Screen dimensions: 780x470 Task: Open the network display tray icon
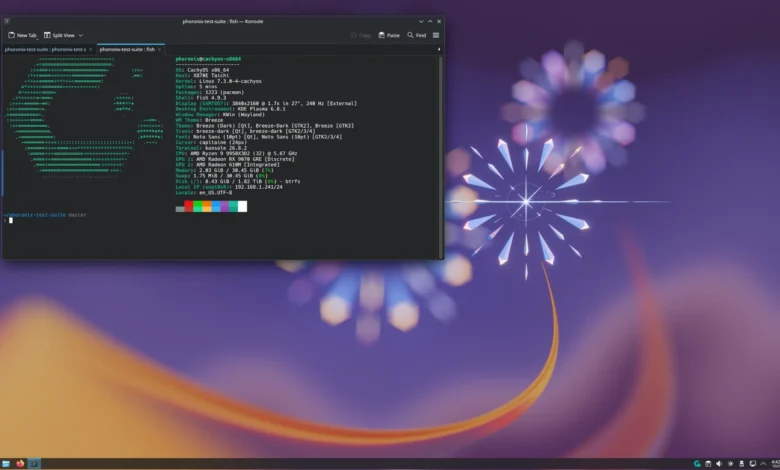[753, 464]
